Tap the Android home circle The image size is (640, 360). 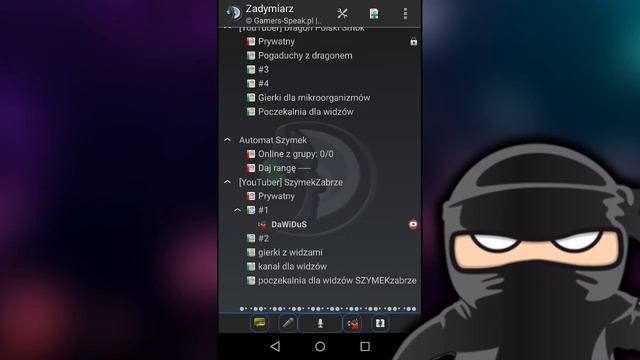(320, 347)
